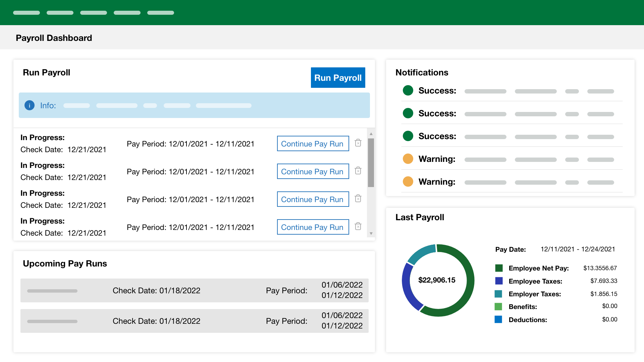The width and height of the screenshot is (644, 362).
Task: Click the Info icon in the blue banner
Action: click(x=29, y=105)
